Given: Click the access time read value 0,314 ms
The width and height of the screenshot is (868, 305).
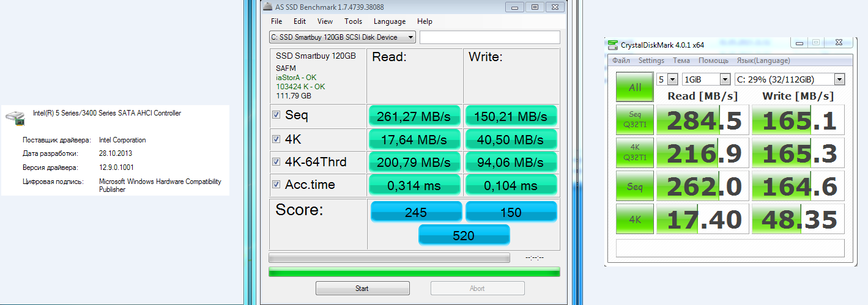Looking at the screenshot, I should pyautogui.click(x=414, y=185).
